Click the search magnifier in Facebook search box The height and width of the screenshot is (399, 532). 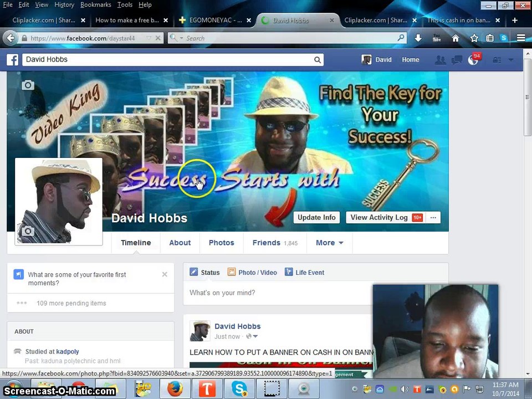click(317, 60)
